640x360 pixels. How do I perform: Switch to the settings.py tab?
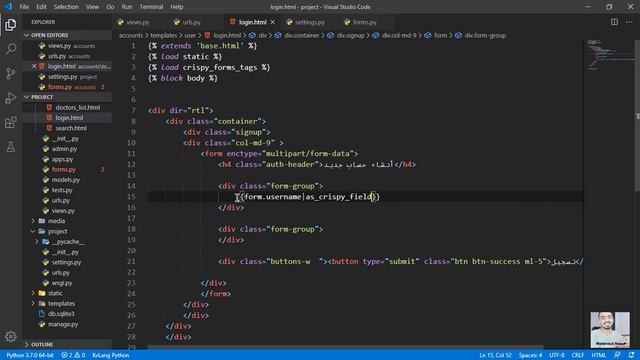tap(310, 22)
